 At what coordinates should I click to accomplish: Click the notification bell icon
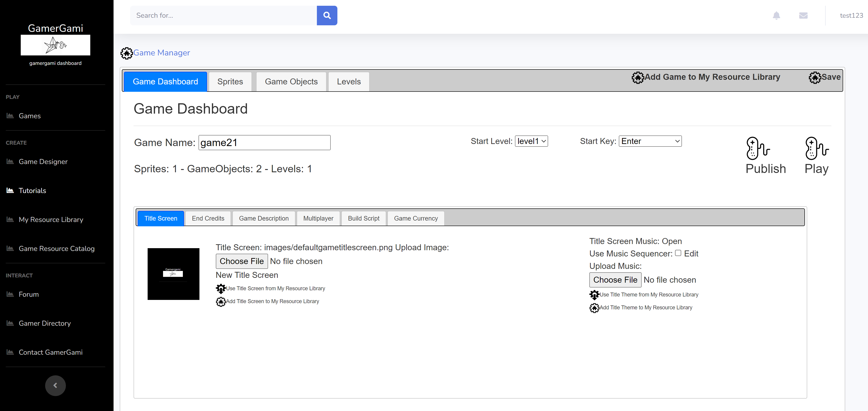(776, 15)
